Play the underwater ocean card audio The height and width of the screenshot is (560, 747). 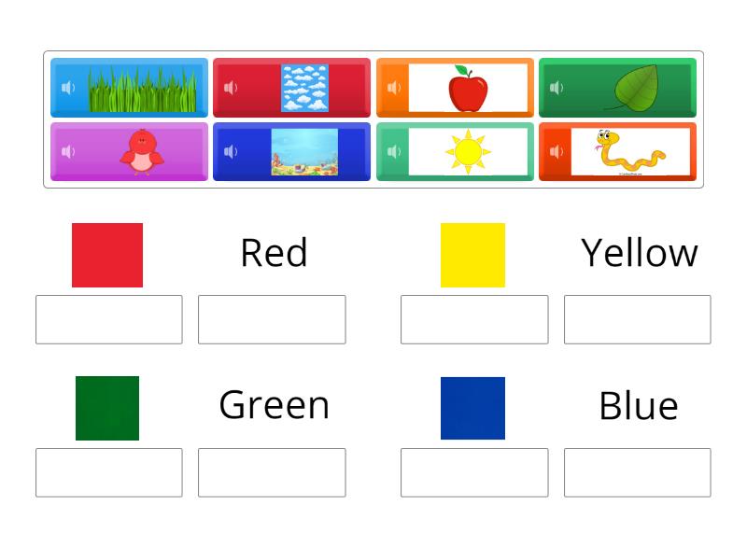[229, 151]
